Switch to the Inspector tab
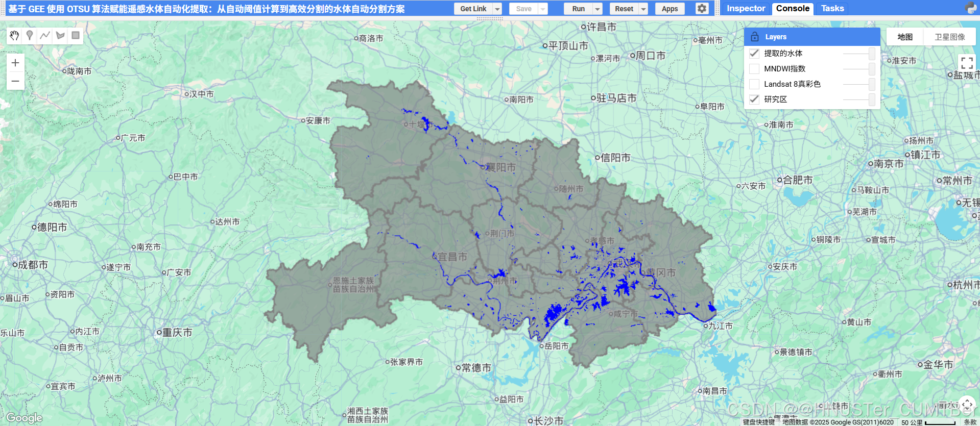Viewport: 980px width, 426px height. 746,8
